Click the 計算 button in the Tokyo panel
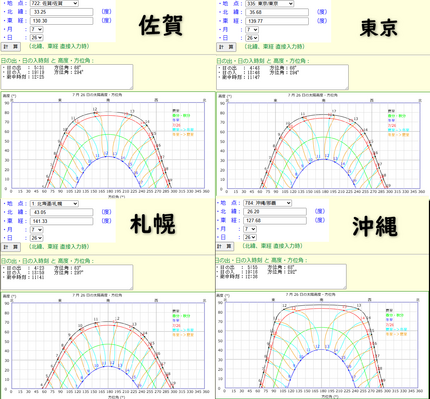Viewport: 430px width, 399px height. 226,47
